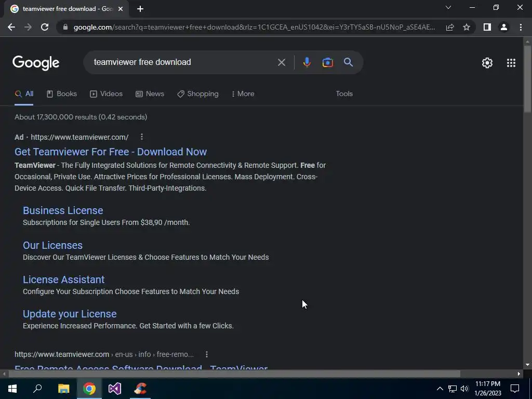Share this page via address bar icon
The image size is (532, 399).
pyautogui.click(x=450, y=27)
